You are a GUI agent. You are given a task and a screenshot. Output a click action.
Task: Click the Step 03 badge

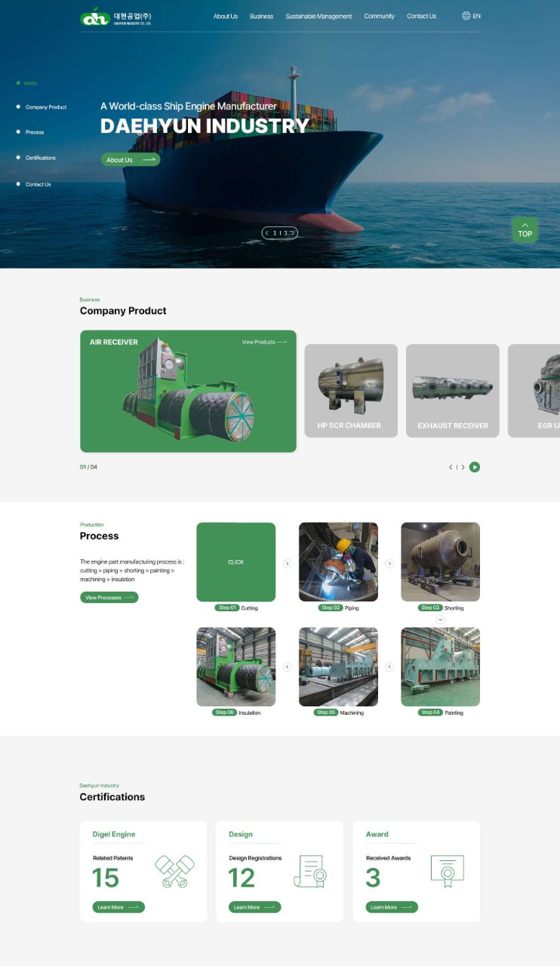[x=431, y=608]
